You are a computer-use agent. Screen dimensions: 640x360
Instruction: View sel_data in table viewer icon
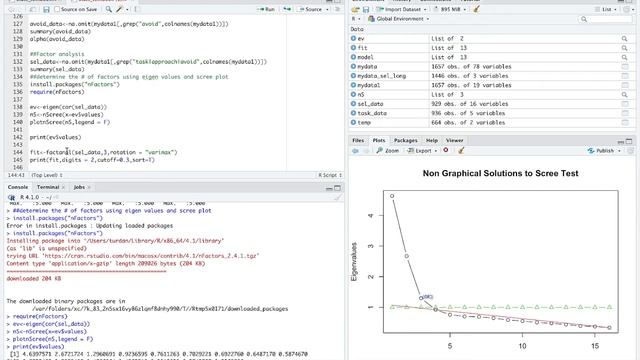[x=624, y=104]
